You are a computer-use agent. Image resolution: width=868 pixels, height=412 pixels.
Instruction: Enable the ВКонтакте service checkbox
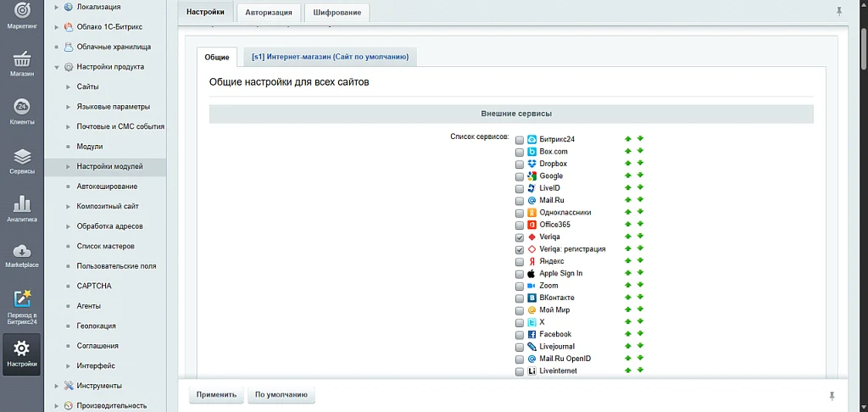tap(520, 298)
